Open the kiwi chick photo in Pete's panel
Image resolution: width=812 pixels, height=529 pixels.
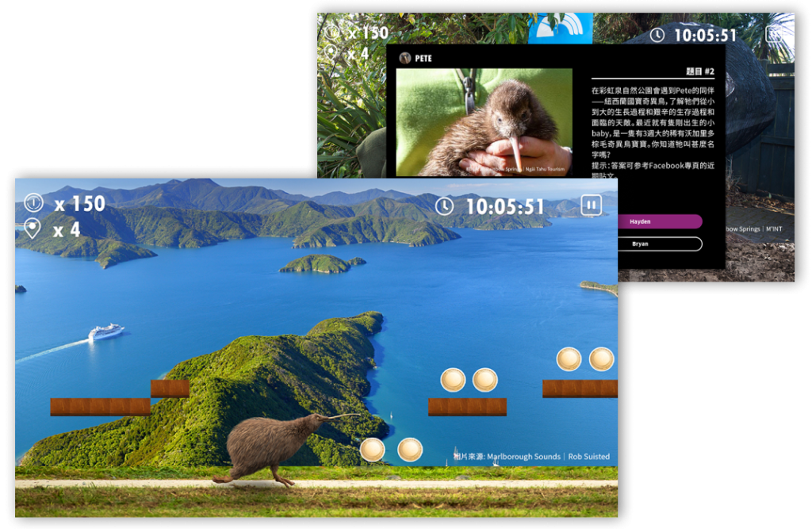point(484,121)
